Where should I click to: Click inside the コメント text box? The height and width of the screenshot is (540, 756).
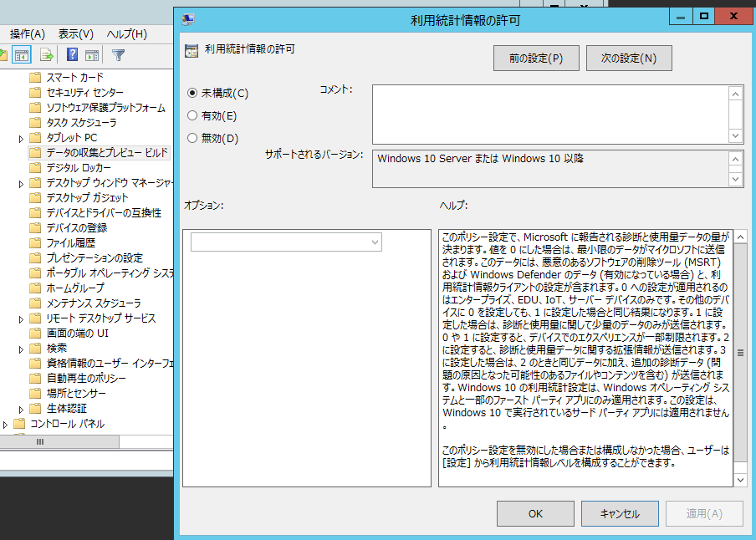[550, 115]
